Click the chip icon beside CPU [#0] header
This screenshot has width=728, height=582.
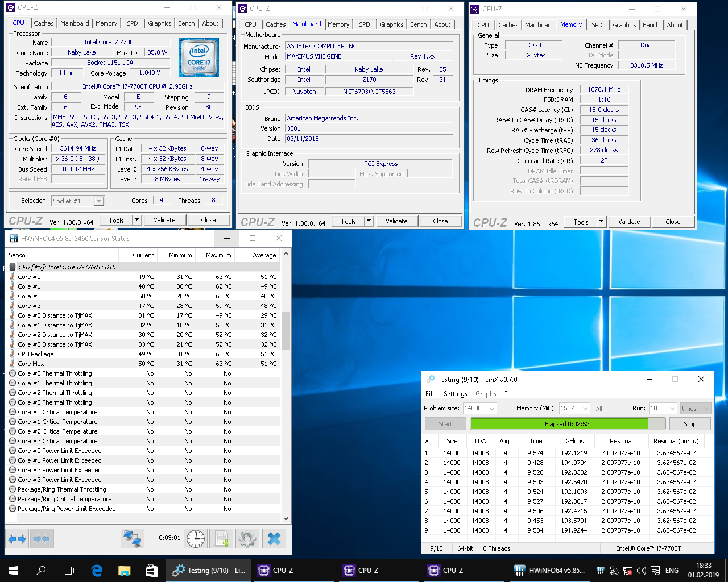pos(13,267)
